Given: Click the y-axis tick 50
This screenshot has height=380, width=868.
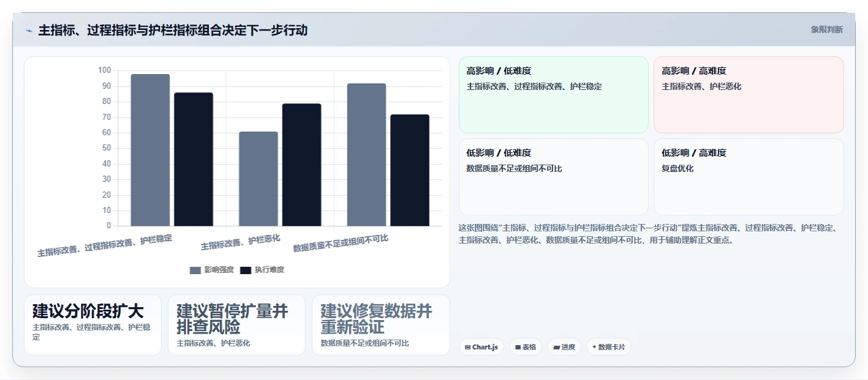Looking at the screenshot, I should coord(107,148).
